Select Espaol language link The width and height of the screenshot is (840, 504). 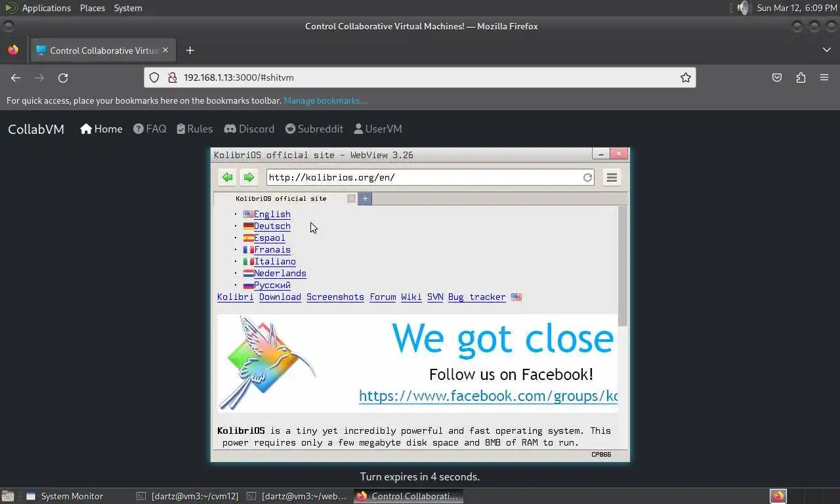(x=269, y=238)
